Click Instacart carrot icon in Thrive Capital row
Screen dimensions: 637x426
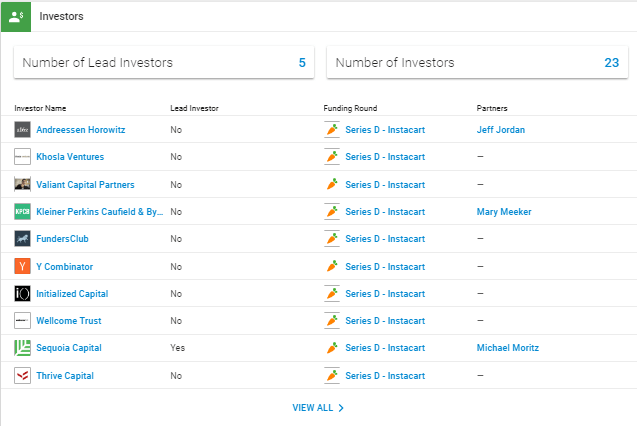(x=332, y=376)
